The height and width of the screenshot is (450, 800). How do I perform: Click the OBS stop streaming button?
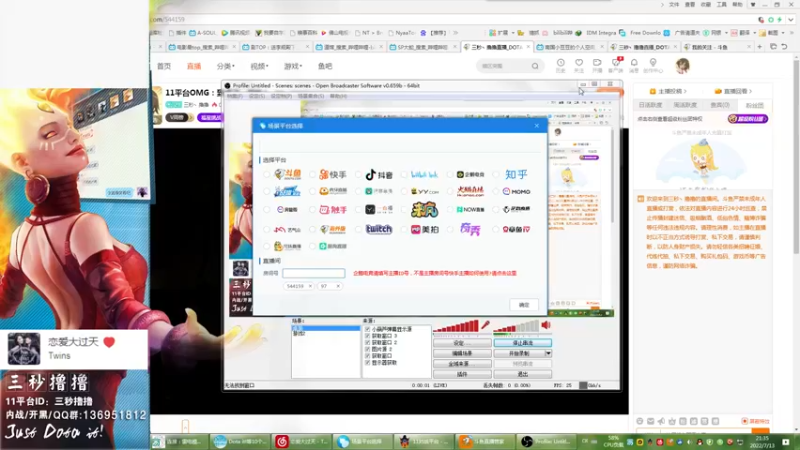[x=522, y=343]
